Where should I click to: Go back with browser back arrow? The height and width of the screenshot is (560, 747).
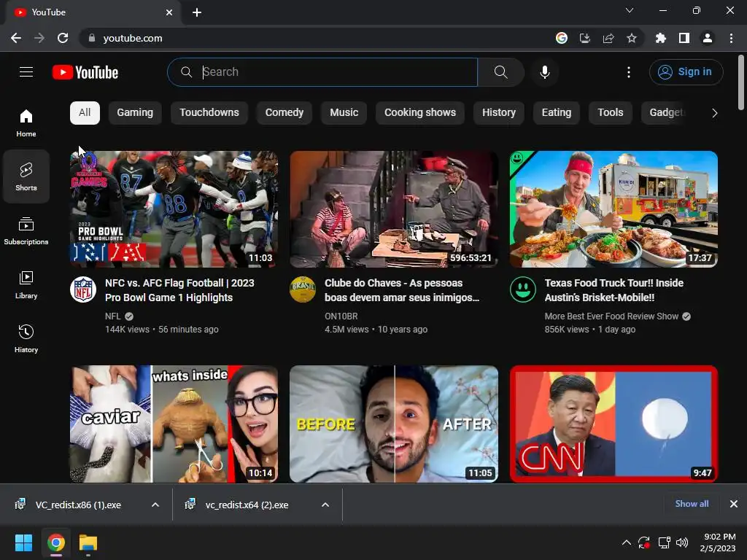click(x=16, y=38)
